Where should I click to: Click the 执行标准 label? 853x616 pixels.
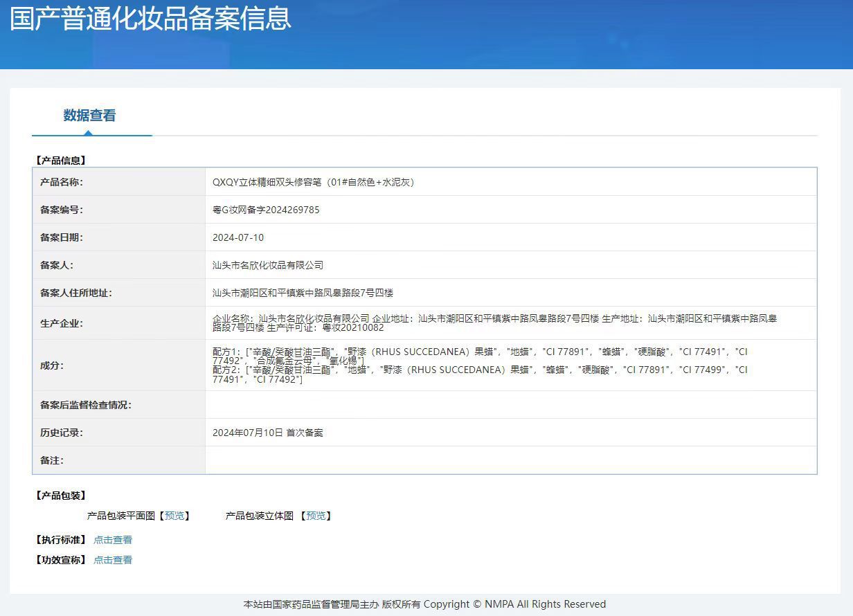coord(61,540)
